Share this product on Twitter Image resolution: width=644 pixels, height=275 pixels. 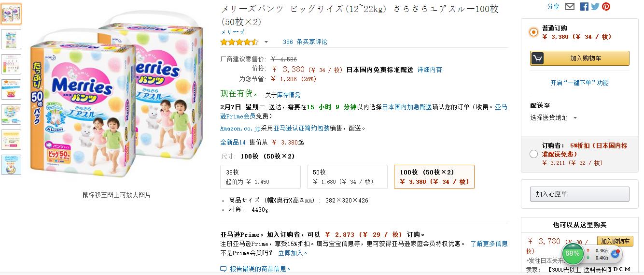tap(595, 6)
